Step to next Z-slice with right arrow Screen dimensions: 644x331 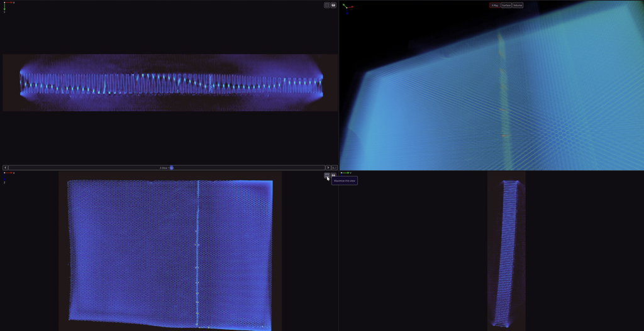click(328, 168)
